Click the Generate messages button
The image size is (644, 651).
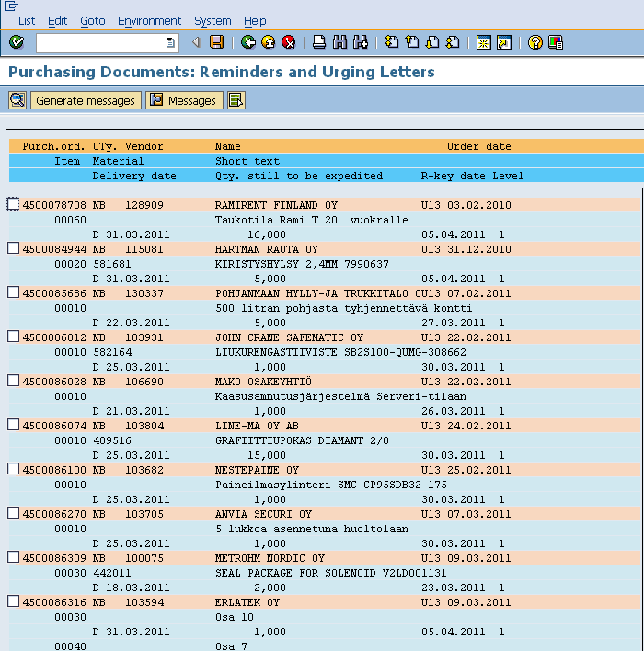86,100
